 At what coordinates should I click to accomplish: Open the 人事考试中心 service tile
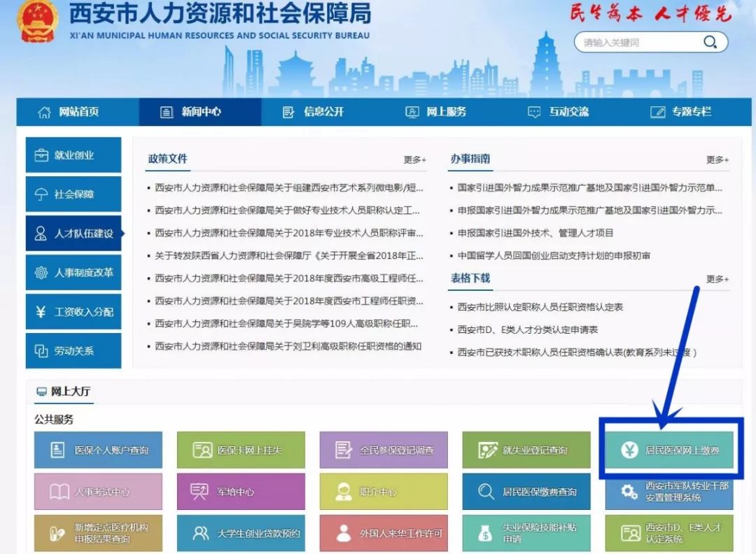[99, 491]
